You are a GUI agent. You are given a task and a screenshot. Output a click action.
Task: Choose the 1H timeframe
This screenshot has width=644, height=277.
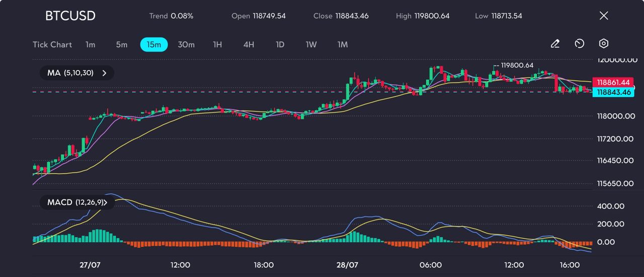point(217,45)
